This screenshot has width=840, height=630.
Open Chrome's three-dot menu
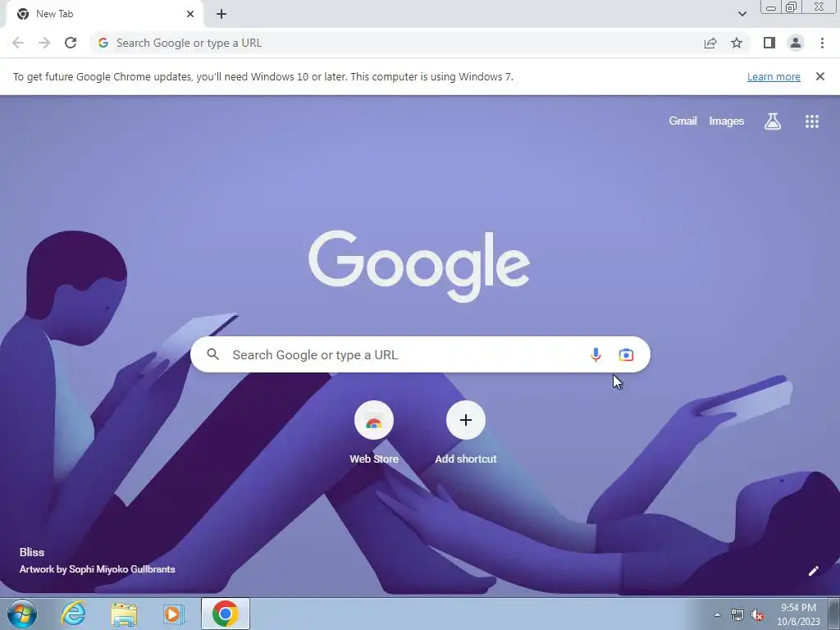pyautogui.click(x=822, y=43)
